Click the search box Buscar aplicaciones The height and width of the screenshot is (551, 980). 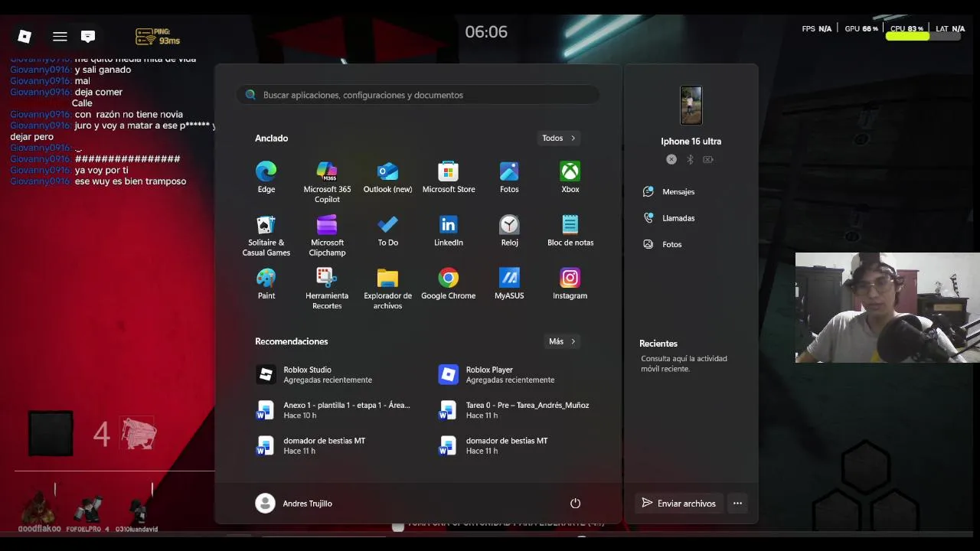tap(418, 95)
